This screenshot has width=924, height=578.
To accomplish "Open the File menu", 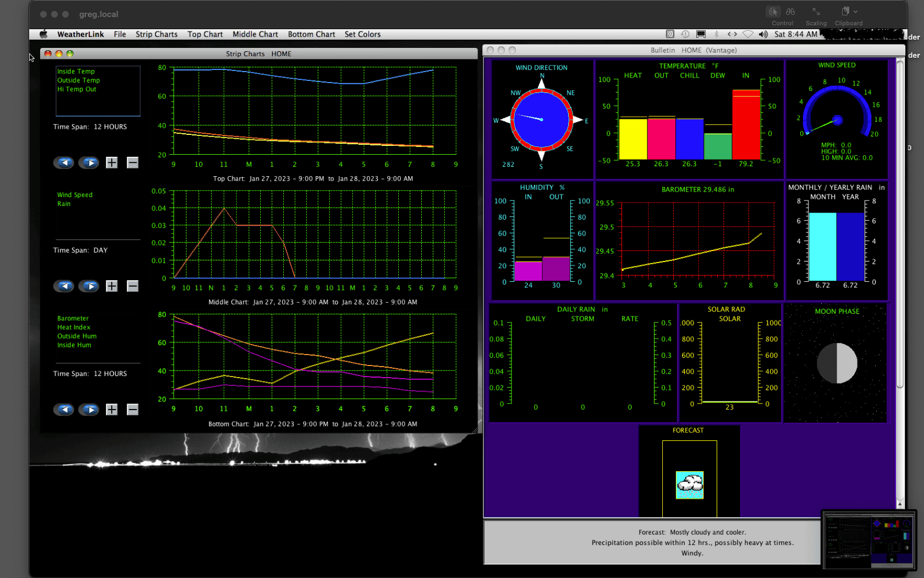I will [120, 34].
